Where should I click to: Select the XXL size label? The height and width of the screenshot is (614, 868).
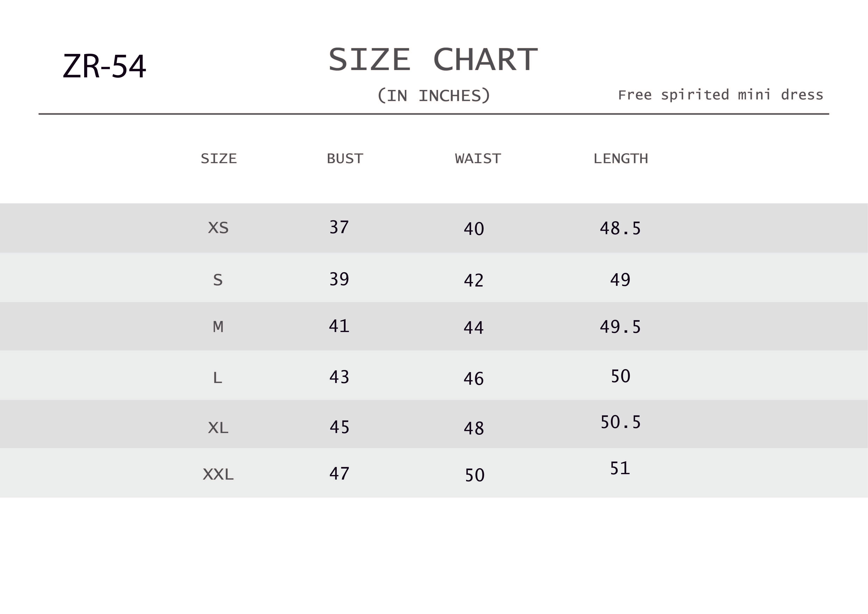[x=218, y=474]
